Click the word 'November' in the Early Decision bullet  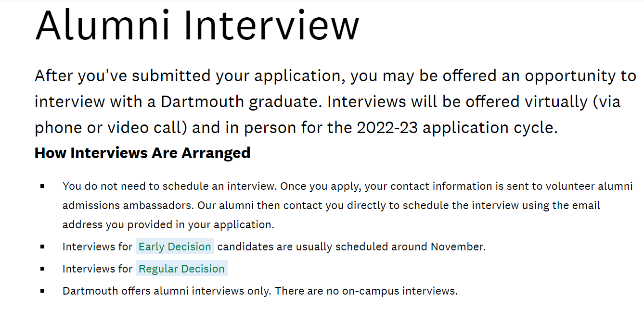[x=457, y=247]
